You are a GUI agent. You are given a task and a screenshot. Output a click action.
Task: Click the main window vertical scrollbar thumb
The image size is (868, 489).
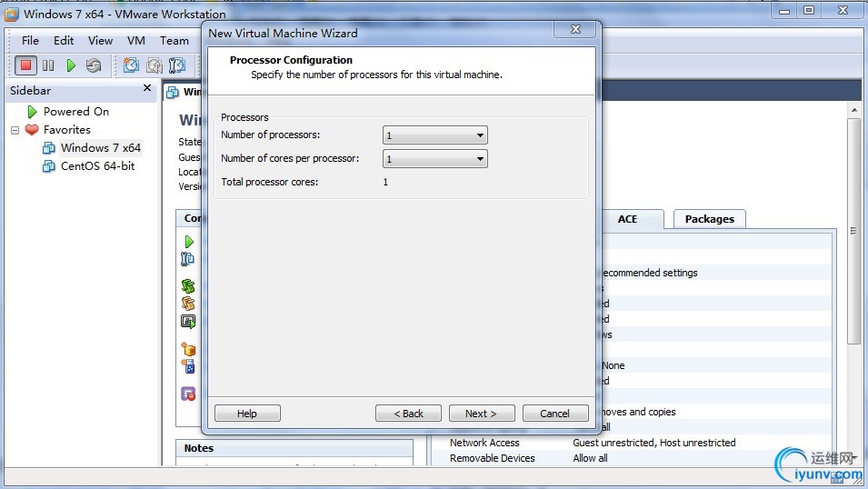pos(854,232)
